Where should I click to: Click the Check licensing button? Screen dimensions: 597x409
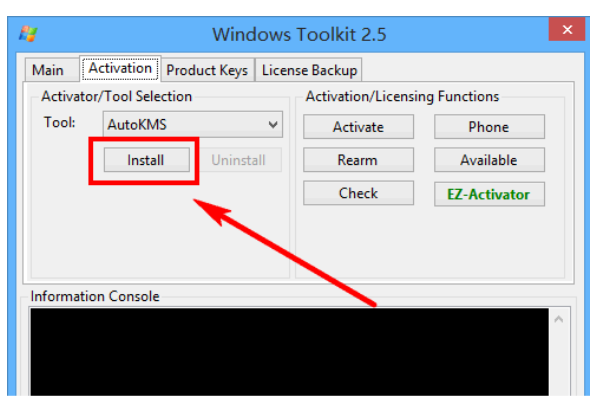(x=358, y=193)
